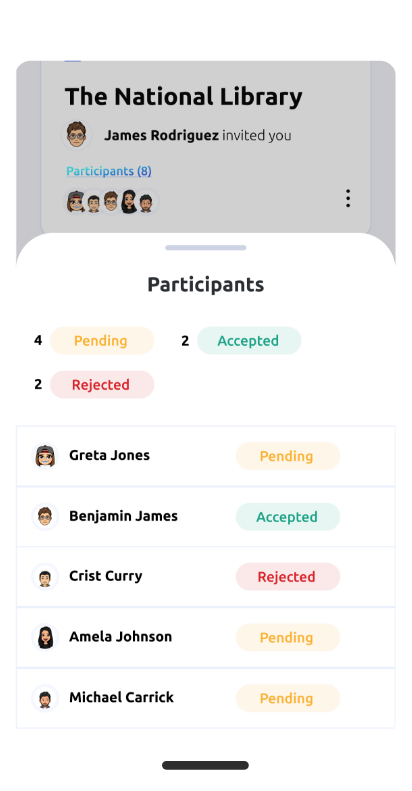This screenshot has width=412, height=791.
Task: Tap the bottom sheet drag handle
Action: 206,248
